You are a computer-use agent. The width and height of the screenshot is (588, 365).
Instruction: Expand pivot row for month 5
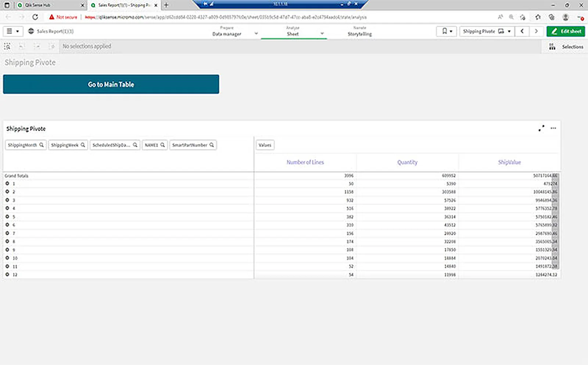(x=7, y=217)
